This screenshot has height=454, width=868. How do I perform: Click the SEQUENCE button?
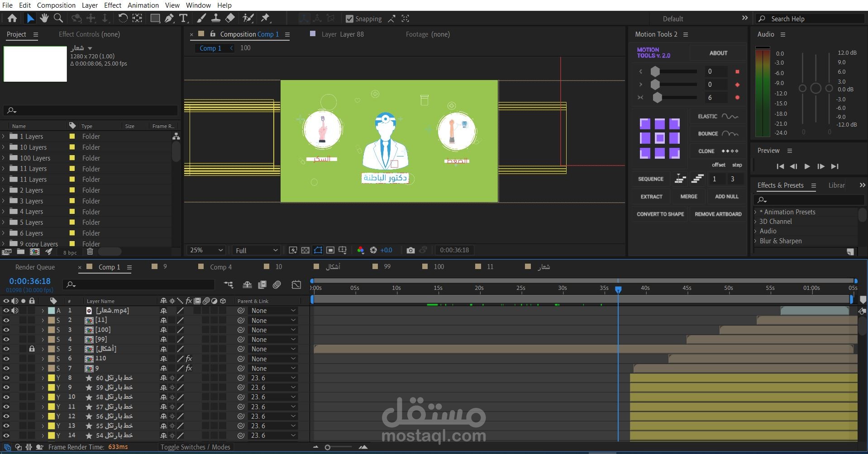(651, 179)
